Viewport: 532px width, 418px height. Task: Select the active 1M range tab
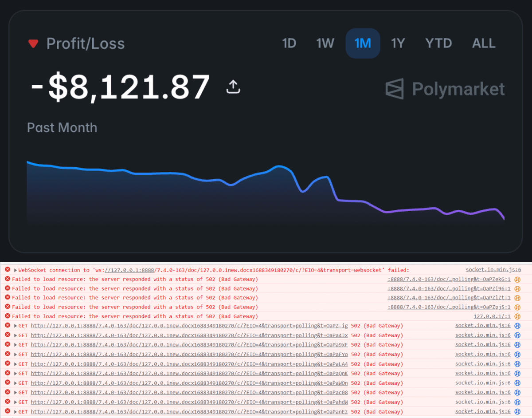(x=363, y=43)
